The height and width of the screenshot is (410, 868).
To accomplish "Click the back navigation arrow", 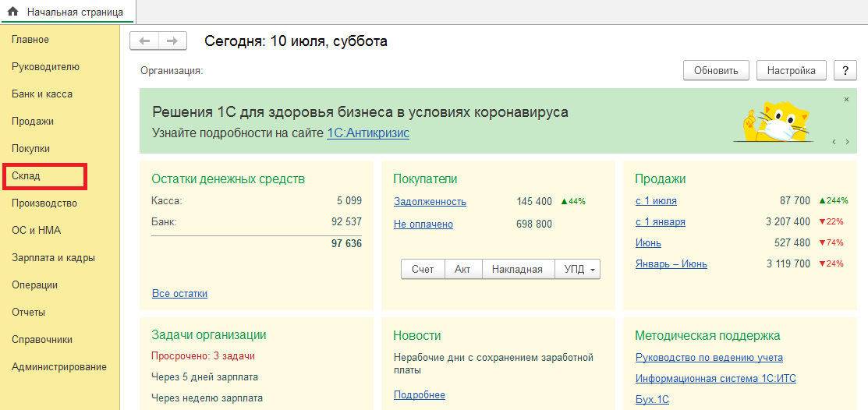I will click(x=144, y=41).
